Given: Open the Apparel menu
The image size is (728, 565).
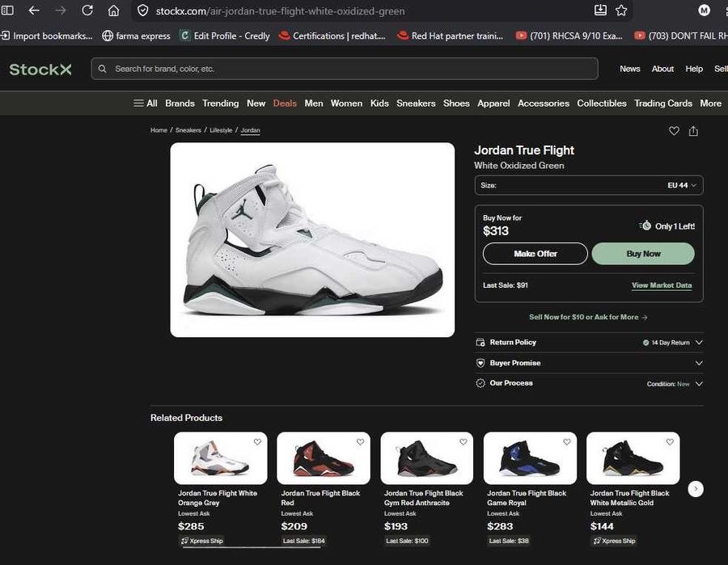Looking at the screenshot, I should pos(493,103).
